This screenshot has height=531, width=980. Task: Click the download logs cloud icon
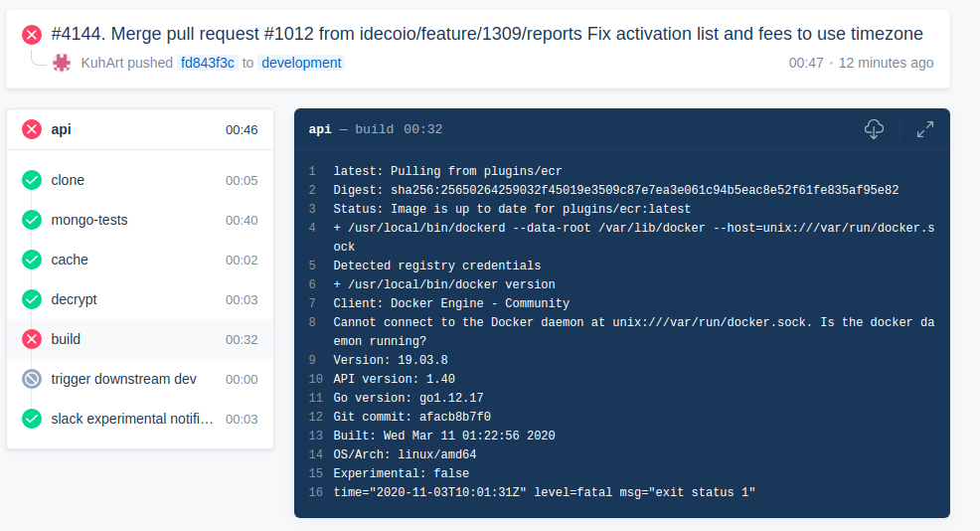875,129
